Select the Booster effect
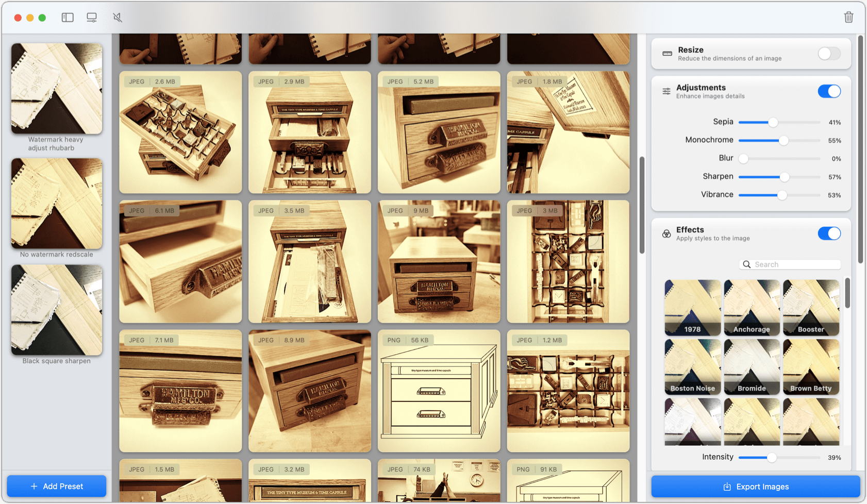 click(x=811, y=308)
